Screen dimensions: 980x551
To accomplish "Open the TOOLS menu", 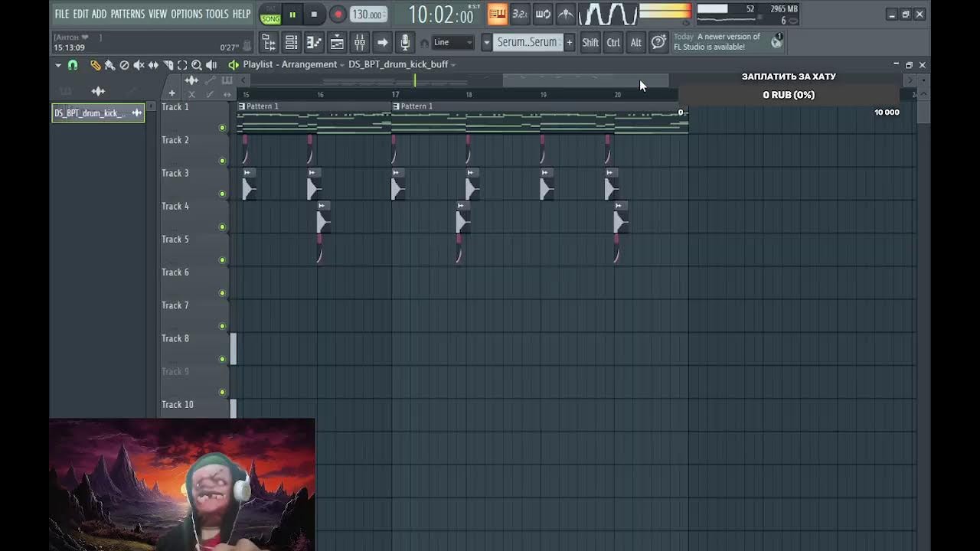I will pos(217,14).
